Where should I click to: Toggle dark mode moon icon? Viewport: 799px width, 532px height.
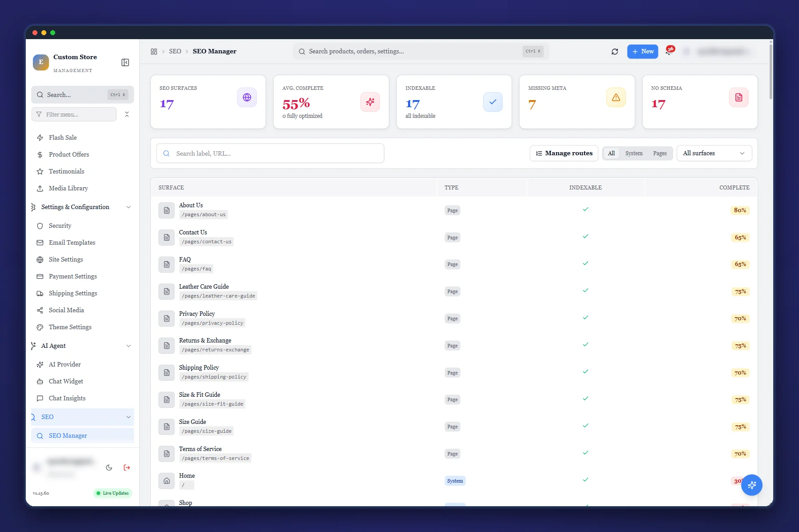pos(109,468)
